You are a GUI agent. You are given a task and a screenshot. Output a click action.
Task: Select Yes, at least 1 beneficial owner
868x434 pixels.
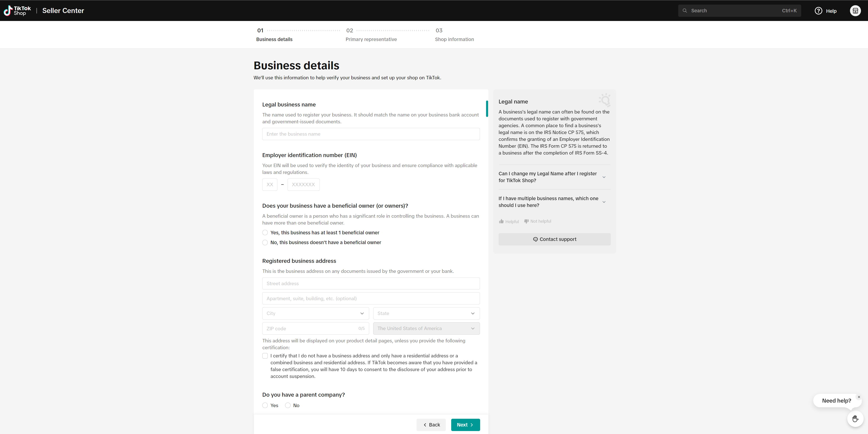tap(265, 233)
